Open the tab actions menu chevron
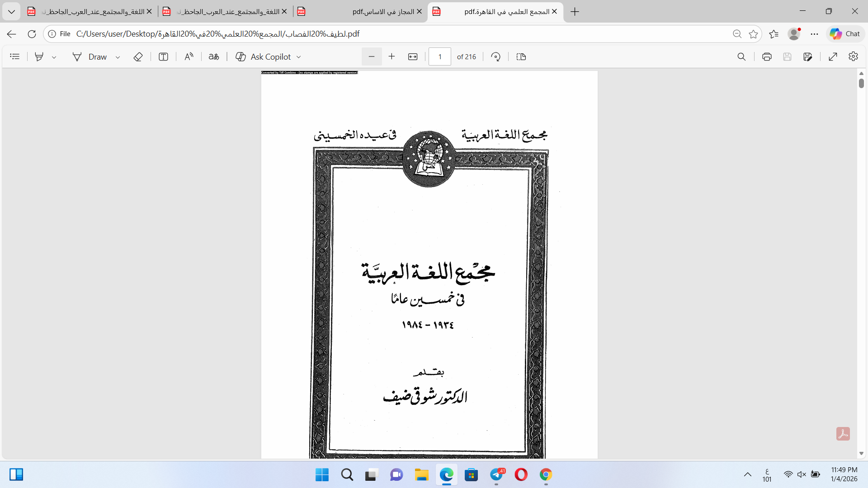Screen dimensions: 868x488 tap(11, 11)
